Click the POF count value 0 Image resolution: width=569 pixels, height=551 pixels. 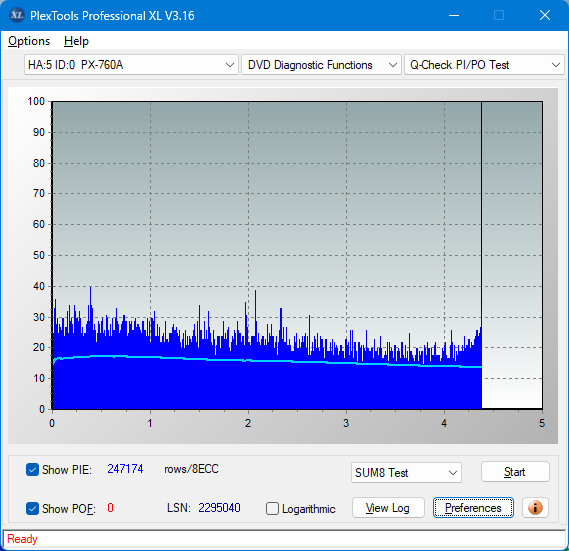tap(110, 507)
